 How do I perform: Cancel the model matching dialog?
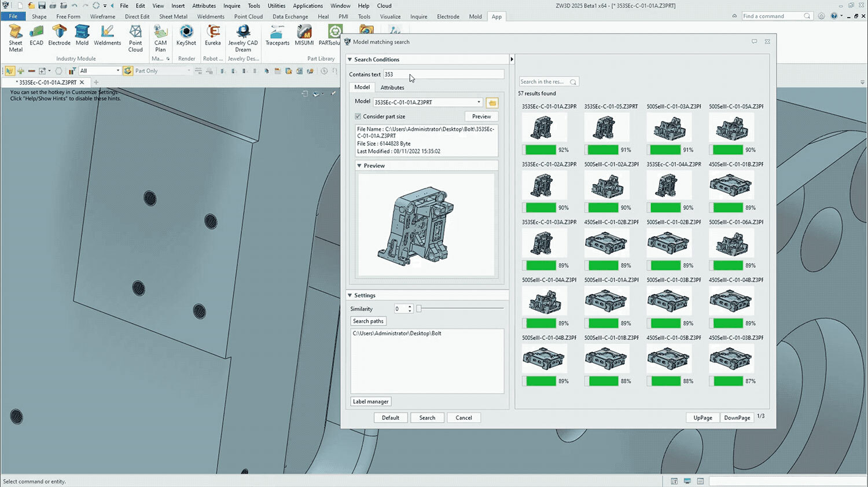coord(464,418)
